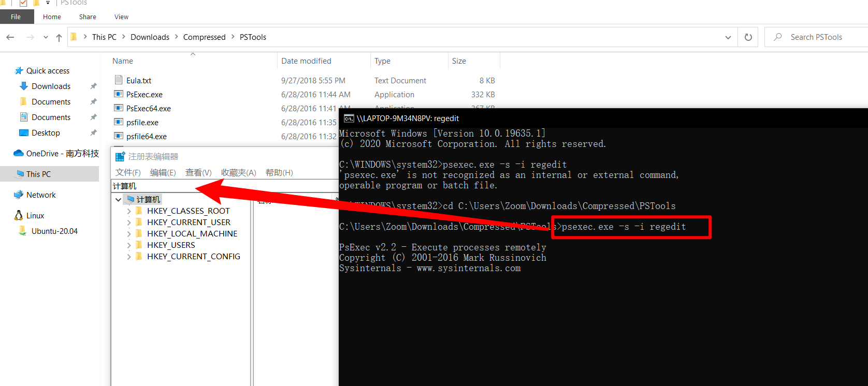Select the HKEY_USERS tree item
868x386 pixels.
coord(171,245)
